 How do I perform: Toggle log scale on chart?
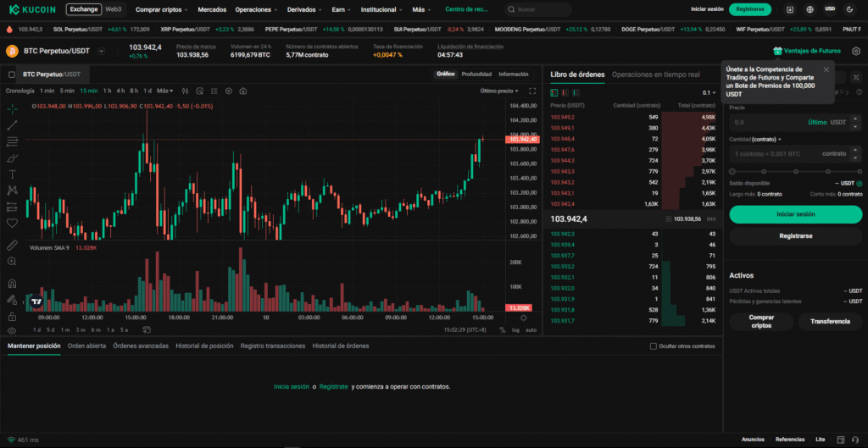(515, 329)
